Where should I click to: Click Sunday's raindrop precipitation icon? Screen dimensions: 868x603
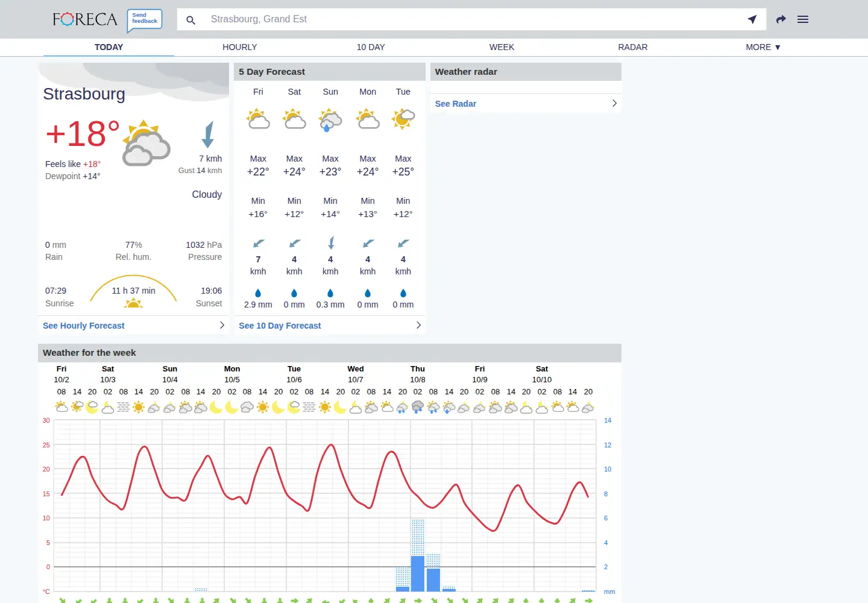tap(330, 293)
